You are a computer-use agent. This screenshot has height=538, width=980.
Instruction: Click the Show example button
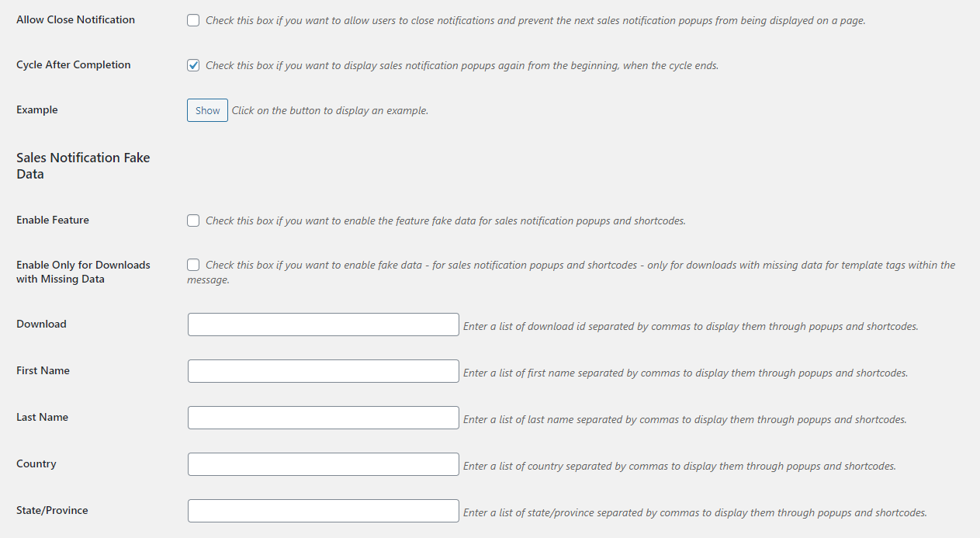[x=207, y=110]
